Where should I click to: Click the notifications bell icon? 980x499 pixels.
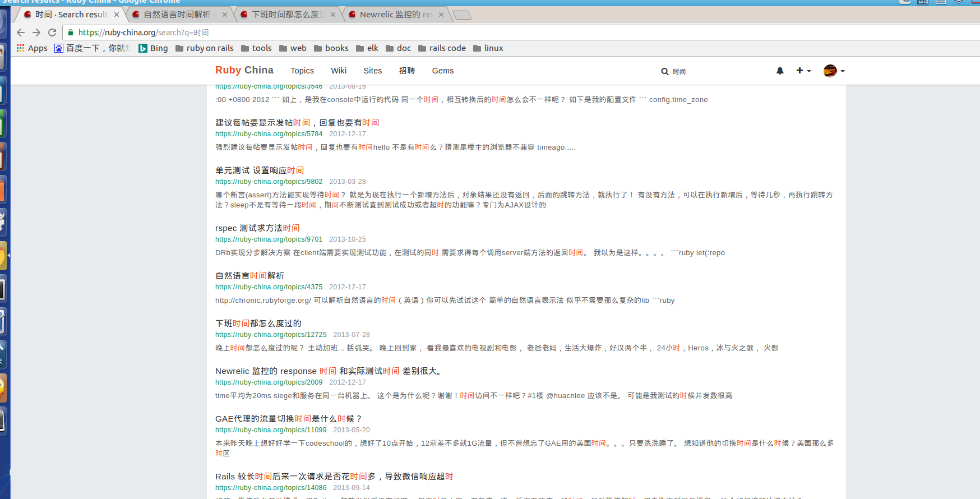(780, 71)
